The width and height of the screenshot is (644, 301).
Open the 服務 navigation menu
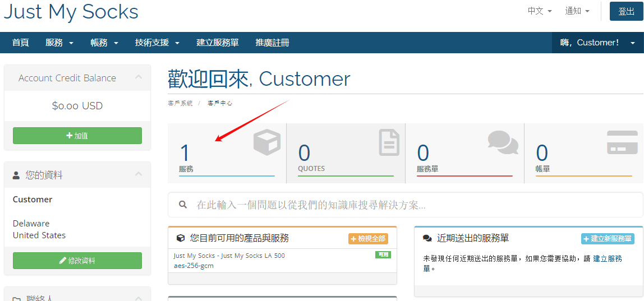coord(59,43)
